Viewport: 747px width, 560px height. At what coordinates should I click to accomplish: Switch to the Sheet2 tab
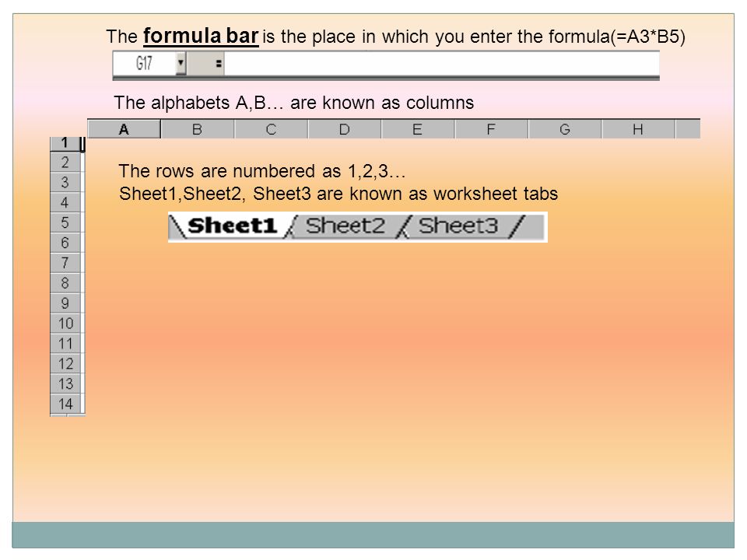(x=345, y=226)
